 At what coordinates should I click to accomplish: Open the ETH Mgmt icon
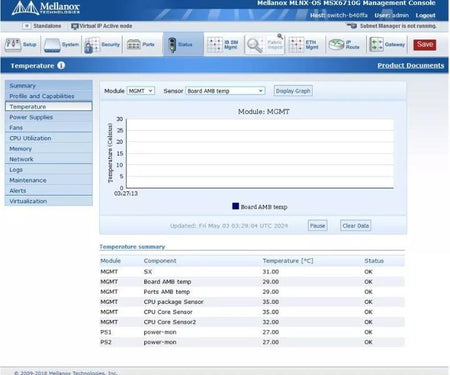[296, 45]
